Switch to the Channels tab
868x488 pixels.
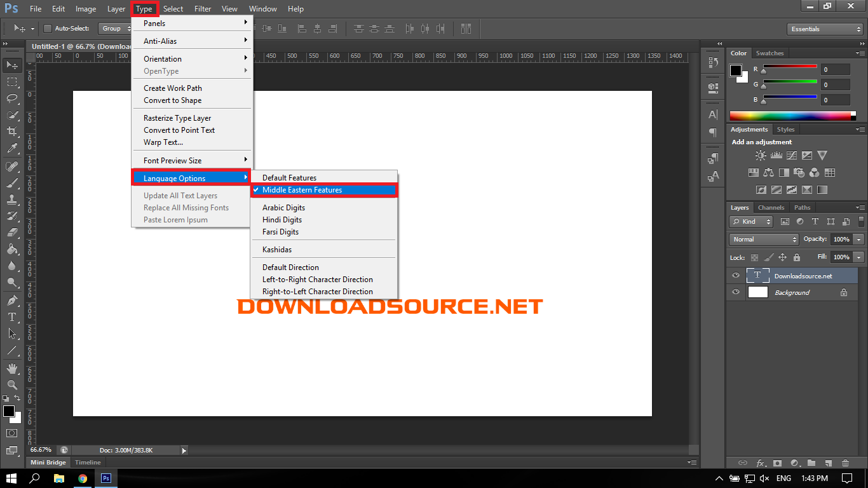click(771, 208)
